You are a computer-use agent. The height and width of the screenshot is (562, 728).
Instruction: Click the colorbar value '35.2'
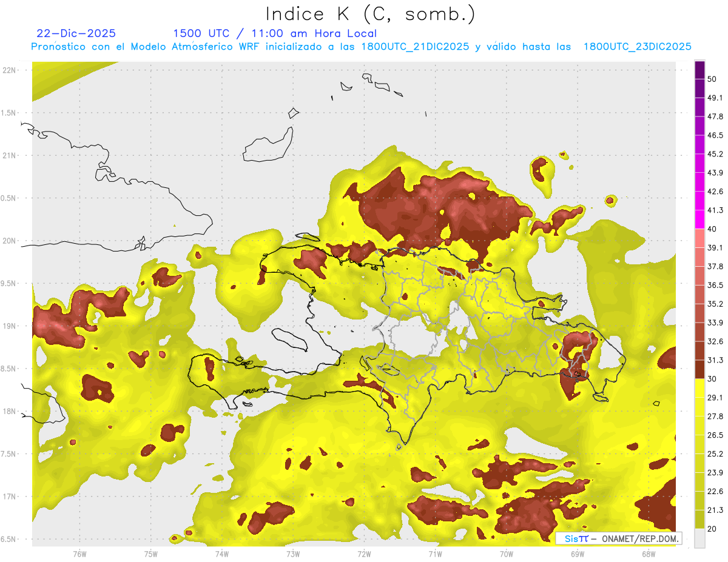click(715, 304)
